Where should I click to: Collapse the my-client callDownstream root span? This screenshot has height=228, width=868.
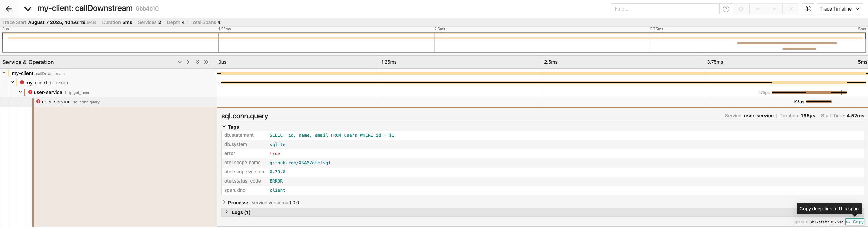pos(4,73)
